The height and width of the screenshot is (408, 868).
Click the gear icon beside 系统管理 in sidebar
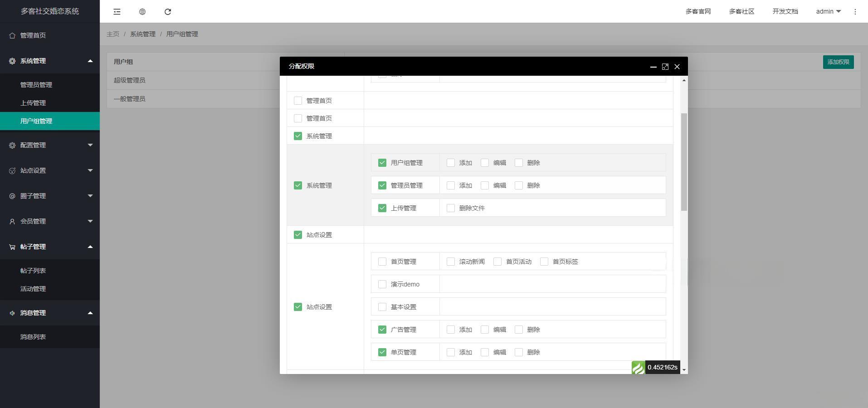tap(12, 61)
